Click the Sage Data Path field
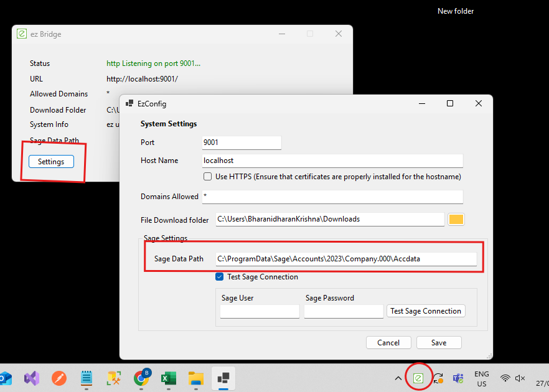549x392 pixels. point(346,259)
